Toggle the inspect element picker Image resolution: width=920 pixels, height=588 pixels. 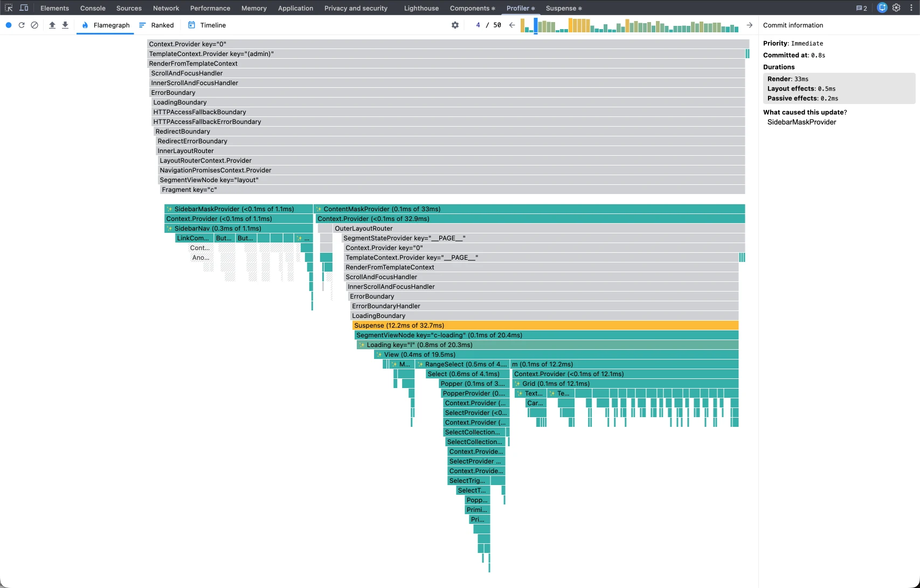(x=9, y=8)
